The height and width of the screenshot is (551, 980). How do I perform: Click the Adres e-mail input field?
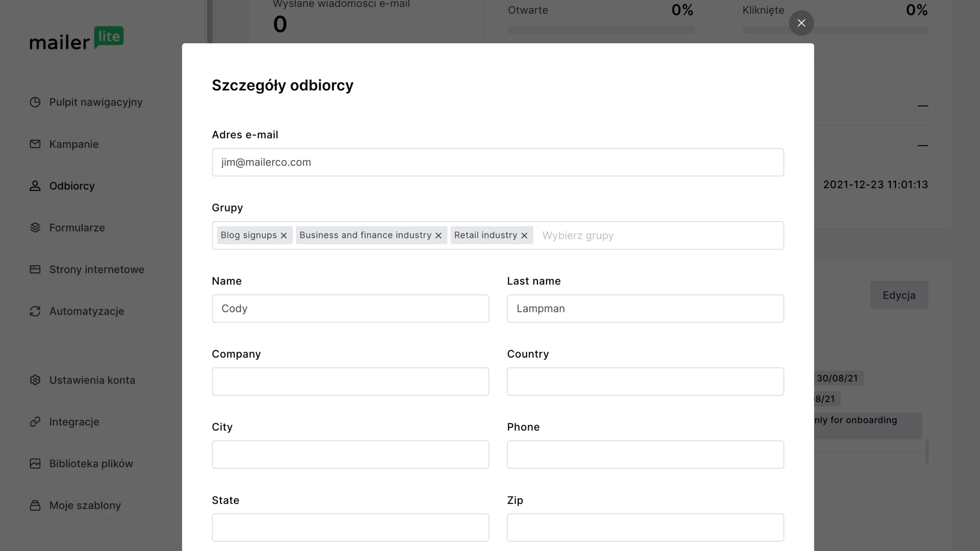pyautogui.click(x=498, y=162)
